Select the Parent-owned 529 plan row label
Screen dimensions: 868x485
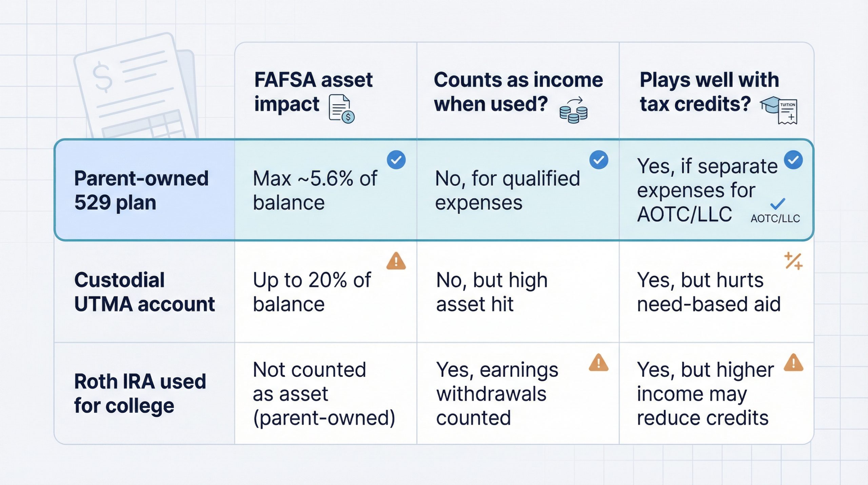click(x=141, y=190)
